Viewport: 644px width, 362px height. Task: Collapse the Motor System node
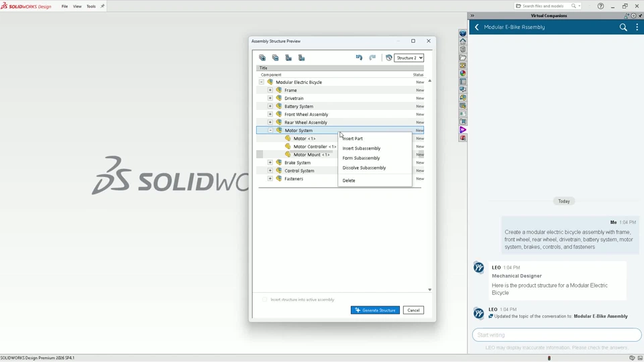click(270, 130)
